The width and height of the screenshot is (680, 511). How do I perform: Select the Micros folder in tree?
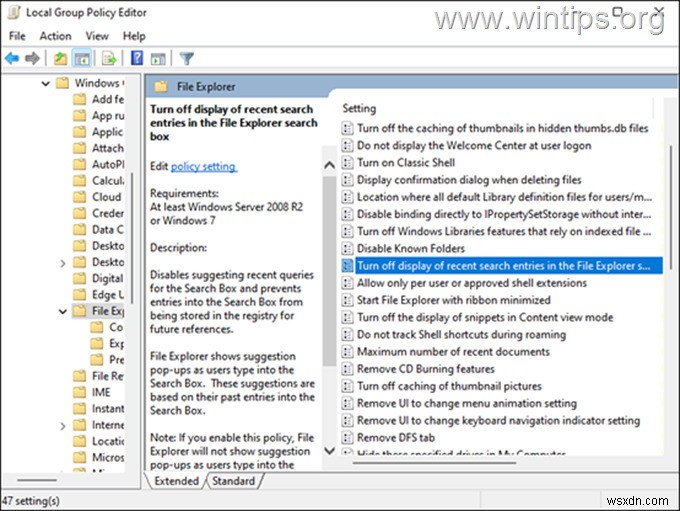[108, 457]
